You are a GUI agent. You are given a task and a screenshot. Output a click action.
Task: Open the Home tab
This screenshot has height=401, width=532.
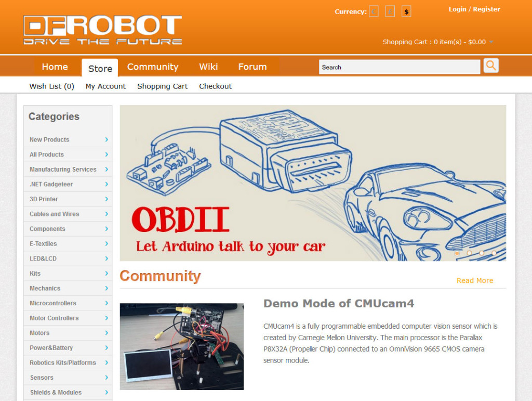(55, 67)
